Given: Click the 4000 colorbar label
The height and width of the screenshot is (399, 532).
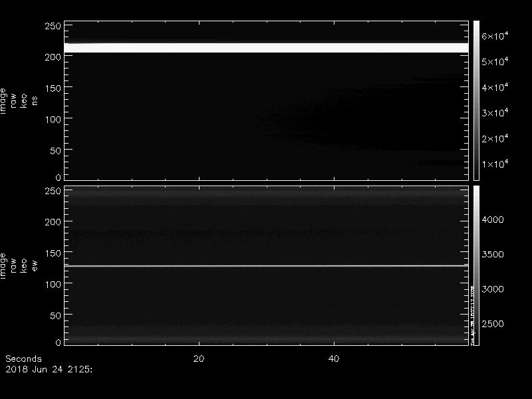Looking at the screenshot, I should click(x=493, y=220).
